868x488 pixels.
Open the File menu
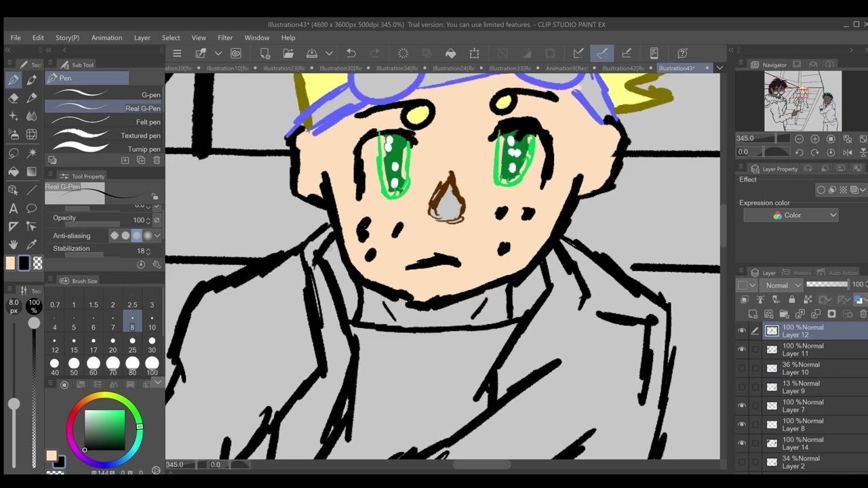(16, 38)
